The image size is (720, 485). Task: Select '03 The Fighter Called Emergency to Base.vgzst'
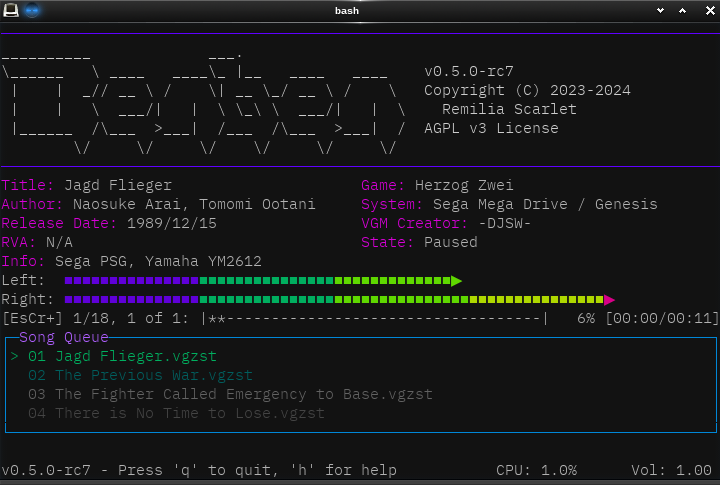tap(230, 394)
